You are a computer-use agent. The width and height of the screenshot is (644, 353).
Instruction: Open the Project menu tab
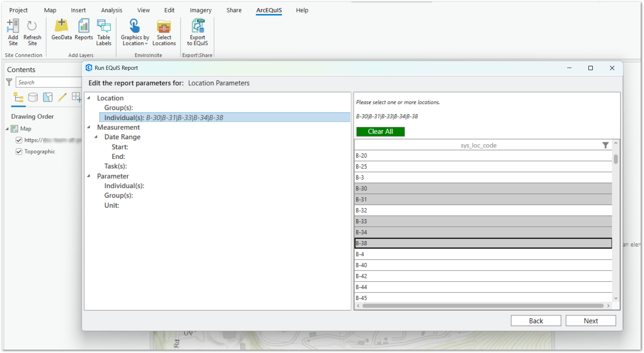pyautogui.click(x=18, y=10)
